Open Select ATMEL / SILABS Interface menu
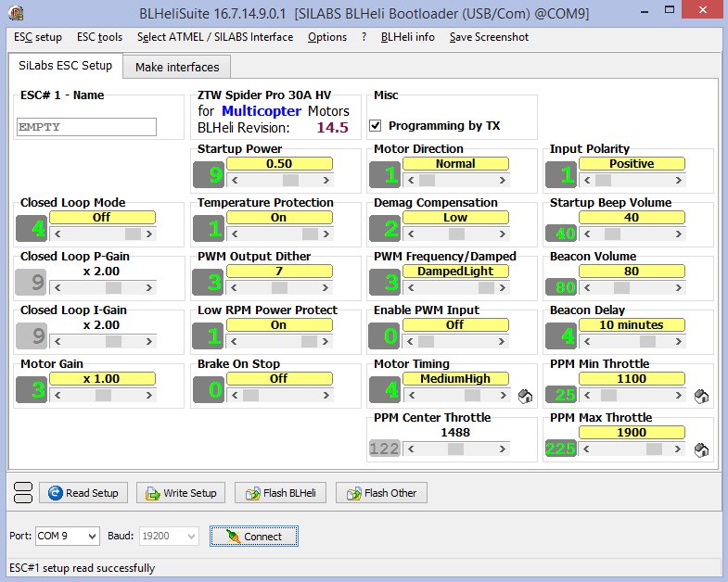728x582 pixels. pos(215,37)
